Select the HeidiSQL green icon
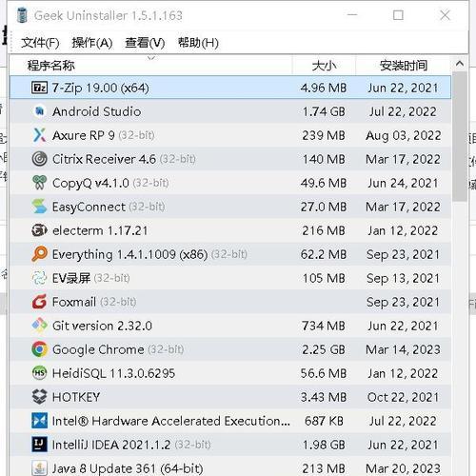The height and width of the screenshot is (476, 476). click(x=39, y=373)
